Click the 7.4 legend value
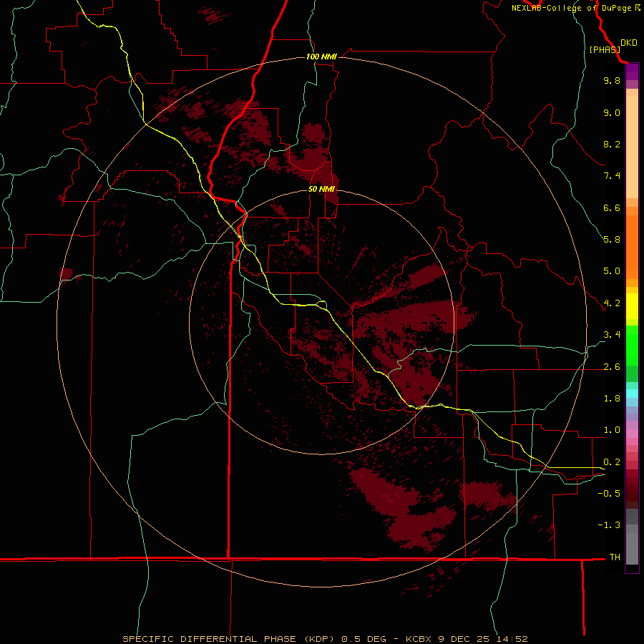 [x=612, y=176]
